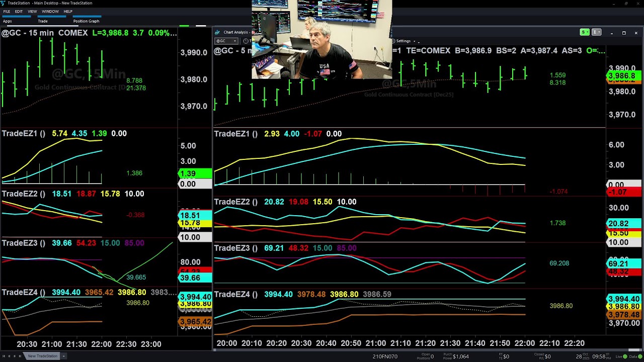This screenshot has height=362, width=644.
Task: Click the A=3,987.4 ask value in chart header
Action: point(539,51)
